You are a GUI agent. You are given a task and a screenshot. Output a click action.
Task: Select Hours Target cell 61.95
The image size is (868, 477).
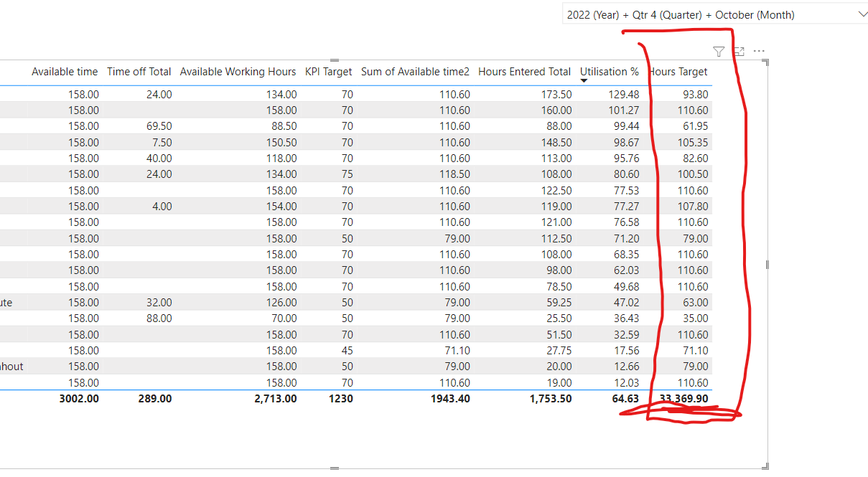(x=696, y=126)
